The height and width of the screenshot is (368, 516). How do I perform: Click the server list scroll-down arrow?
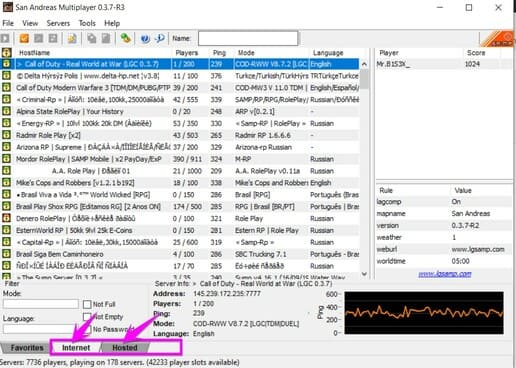click(364, 274)
